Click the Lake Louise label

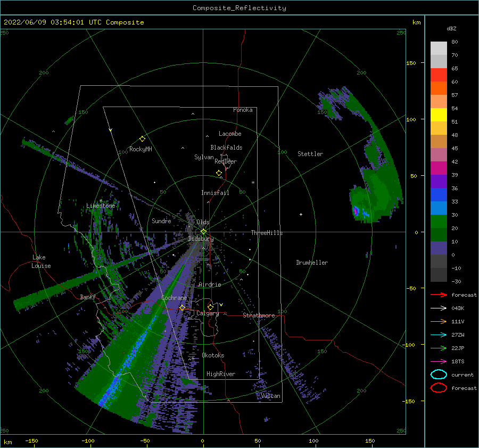pos(41,262)
